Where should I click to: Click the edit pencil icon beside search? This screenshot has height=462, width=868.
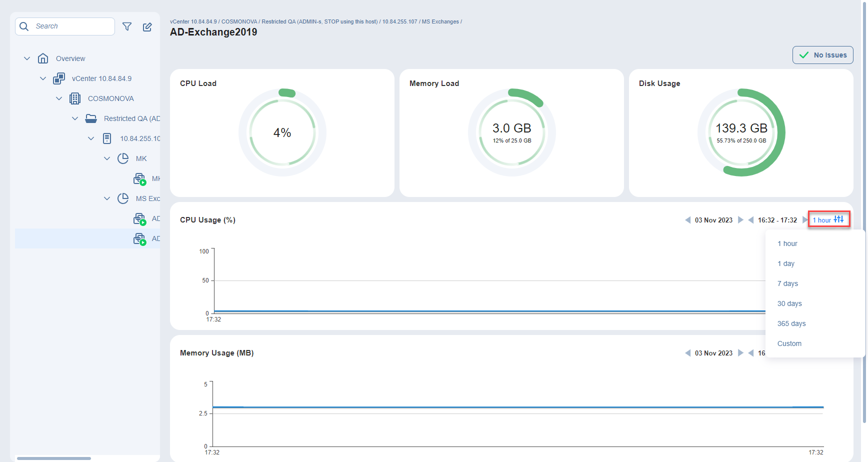[x=147, y=26]
